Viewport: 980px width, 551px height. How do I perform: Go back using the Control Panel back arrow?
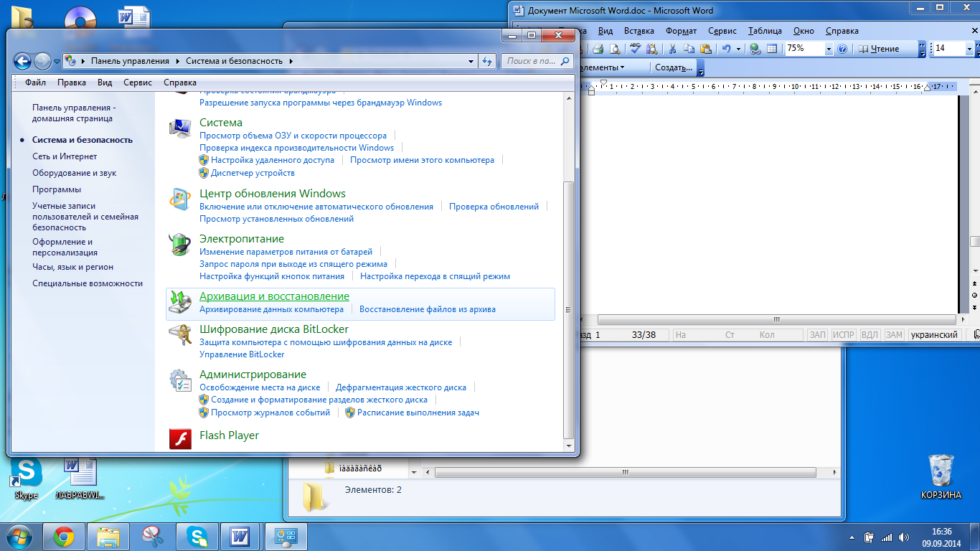(x=22, y=61)
